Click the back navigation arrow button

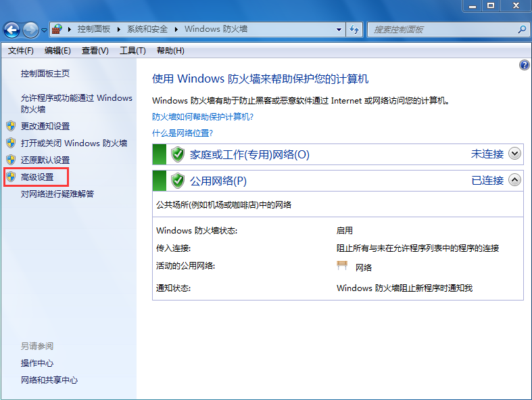point(11,30)
